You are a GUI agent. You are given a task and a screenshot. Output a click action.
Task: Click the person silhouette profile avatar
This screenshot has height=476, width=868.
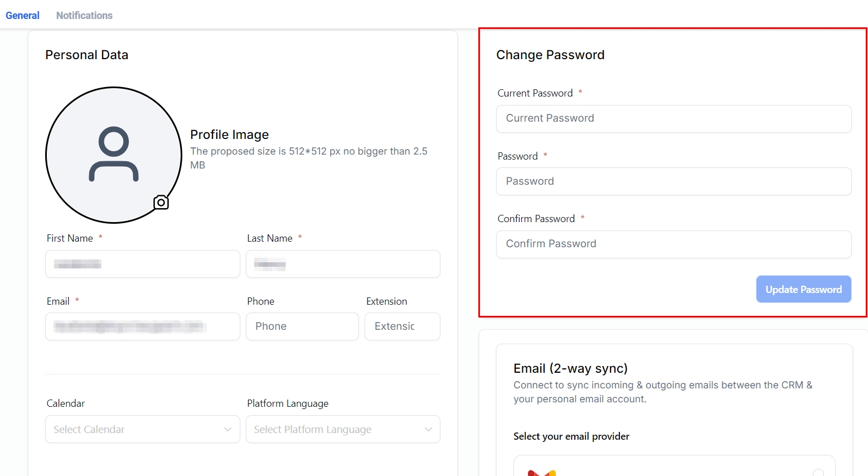pyautogui.click(x=114, y=155)
